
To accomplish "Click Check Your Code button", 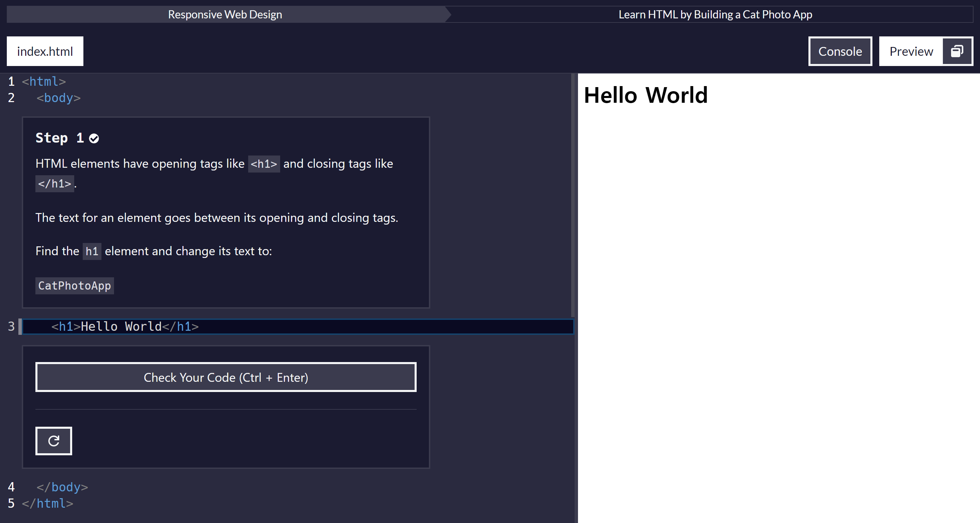I will point(226,377).
